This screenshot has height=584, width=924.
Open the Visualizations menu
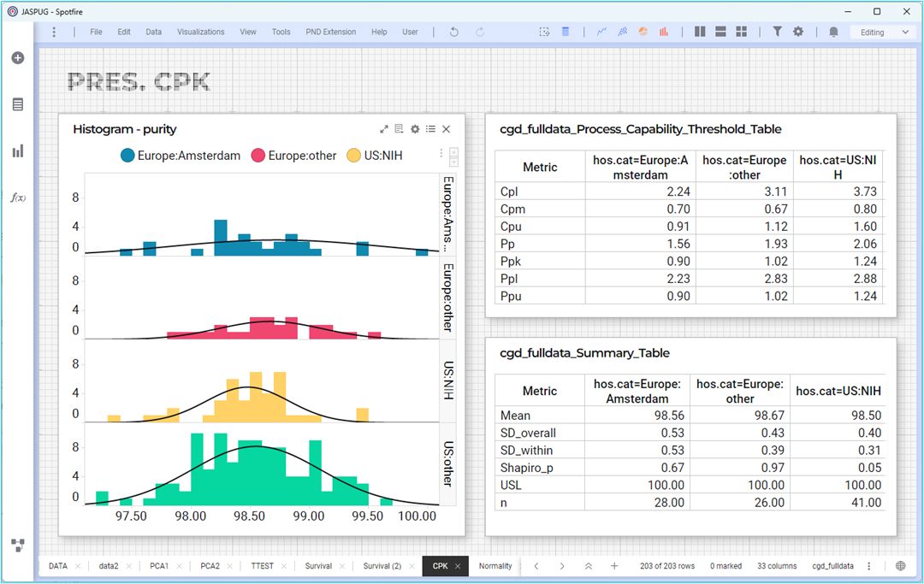point(200,32)
